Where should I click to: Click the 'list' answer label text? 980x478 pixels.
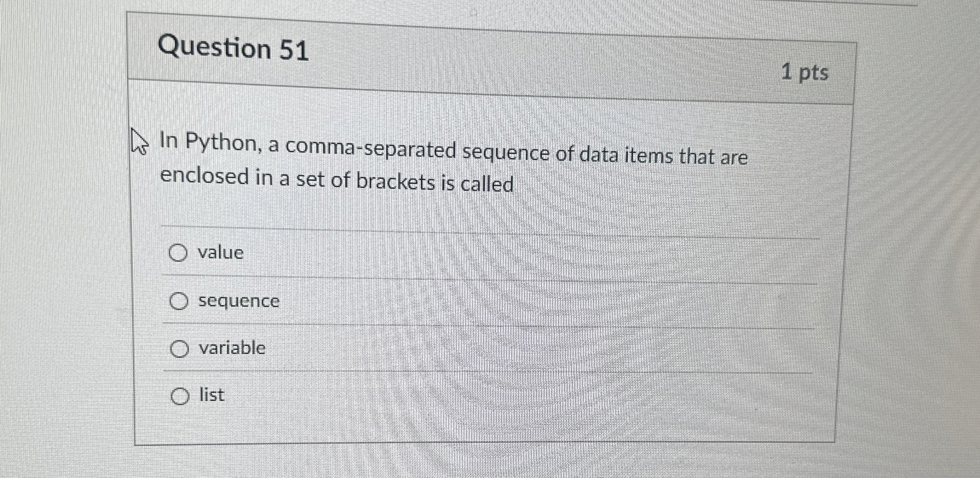[x=211, y=396]
